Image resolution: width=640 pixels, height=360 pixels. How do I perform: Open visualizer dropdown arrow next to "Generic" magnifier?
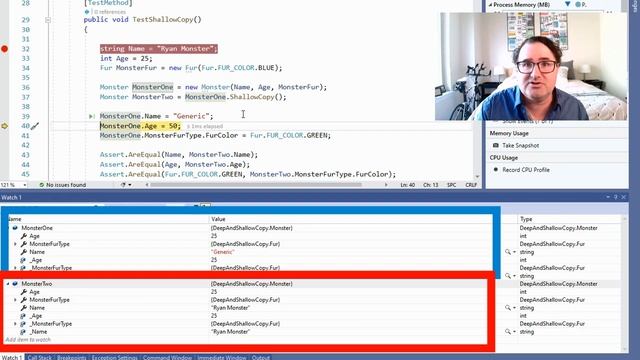tap(514, 252)
